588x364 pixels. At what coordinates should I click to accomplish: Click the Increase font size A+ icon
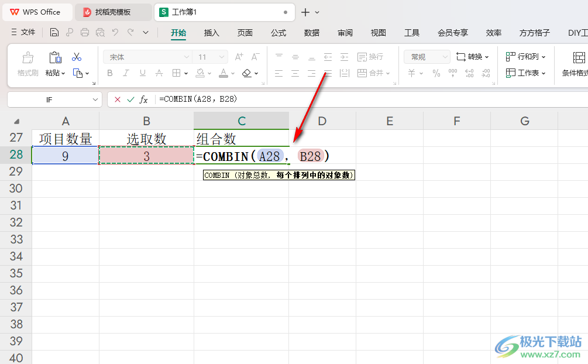click(239, 57)
